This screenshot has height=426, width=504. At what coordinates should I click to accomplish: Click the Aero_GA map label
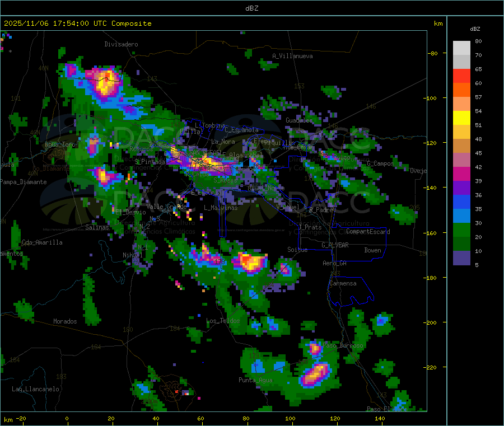[x=335, y=263]
